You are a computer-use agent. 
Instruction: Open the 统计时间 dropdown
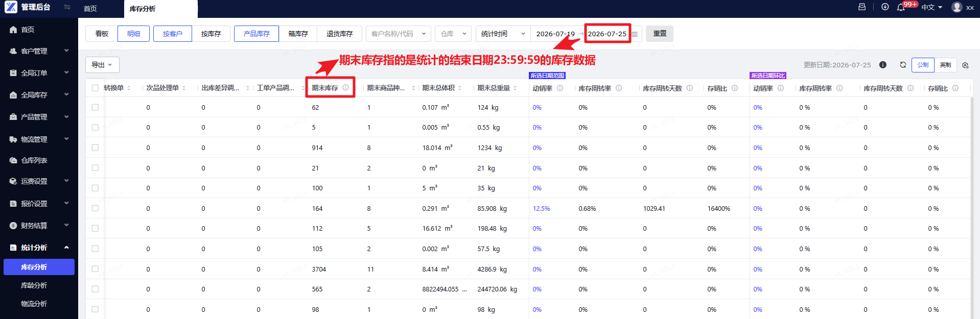click(x=503, y=34)
